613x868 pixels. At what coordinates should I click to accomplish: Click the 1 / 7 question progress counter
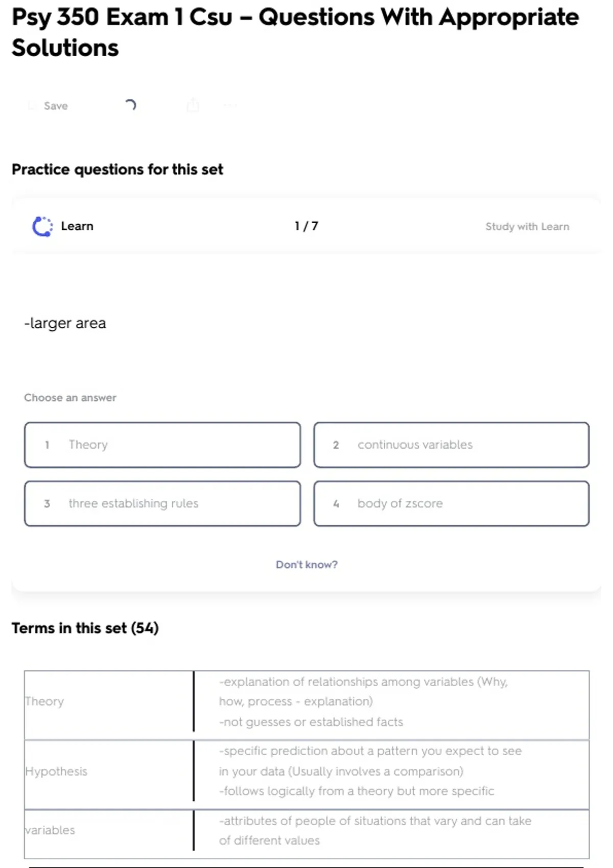306,226
